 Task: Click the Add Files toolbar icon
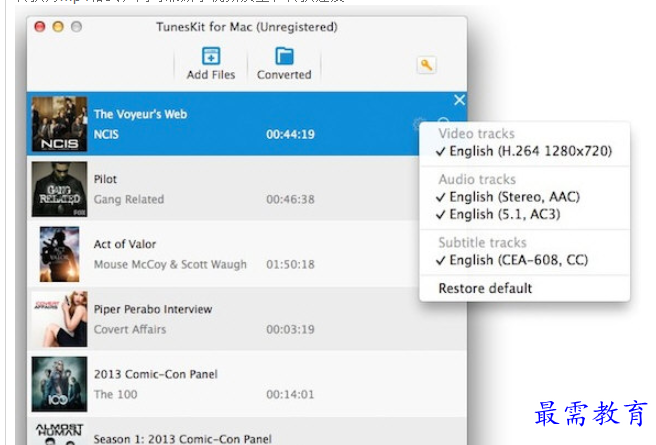[211, 56]
